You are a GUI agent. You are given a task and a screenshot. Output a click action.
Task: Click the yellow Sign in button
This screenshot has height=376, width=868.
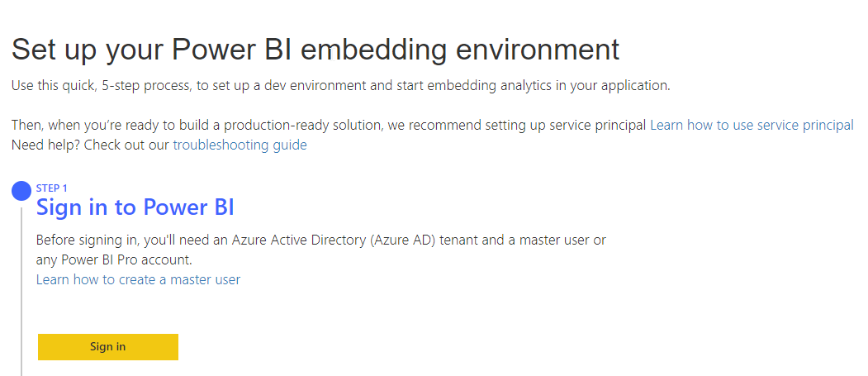coord(108,347)
